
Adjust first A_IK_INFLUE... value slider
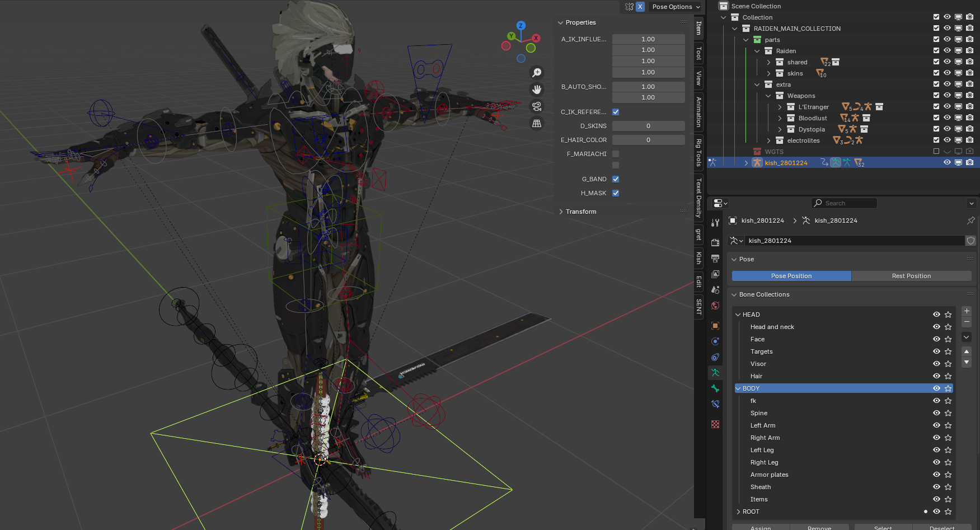648,39
